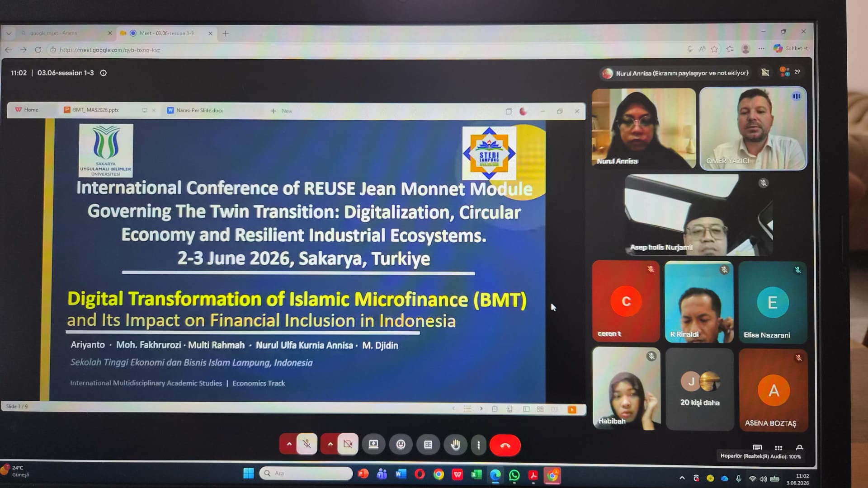Screen dimensions: 868x488
Task: Select Elisa Nazarani participant tile
Action: point(773,302)
